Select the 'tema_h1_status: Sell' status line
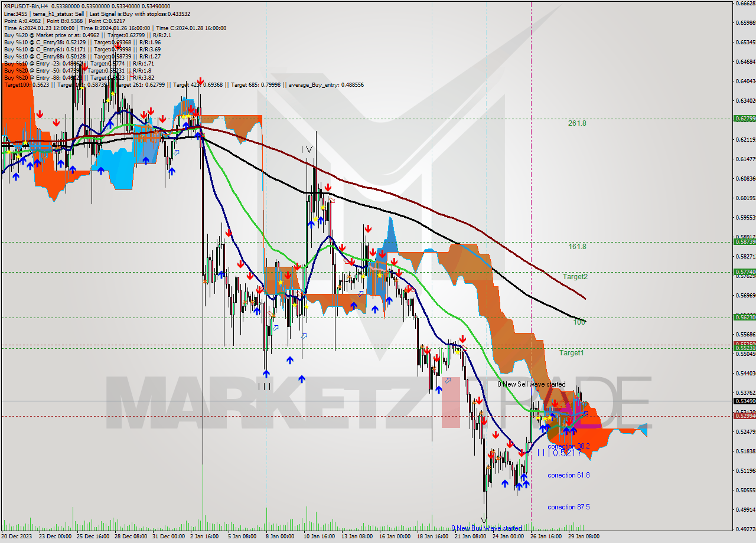Screen dimensions: 756x543 (x=58, y=14)
